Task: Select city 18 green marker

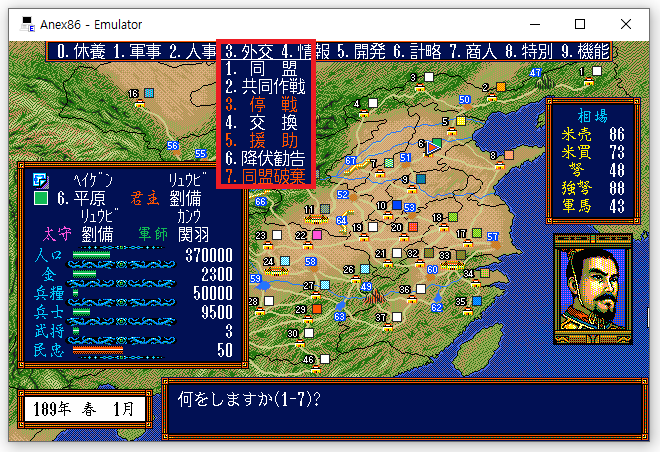Action: click(x=452, y=217)
